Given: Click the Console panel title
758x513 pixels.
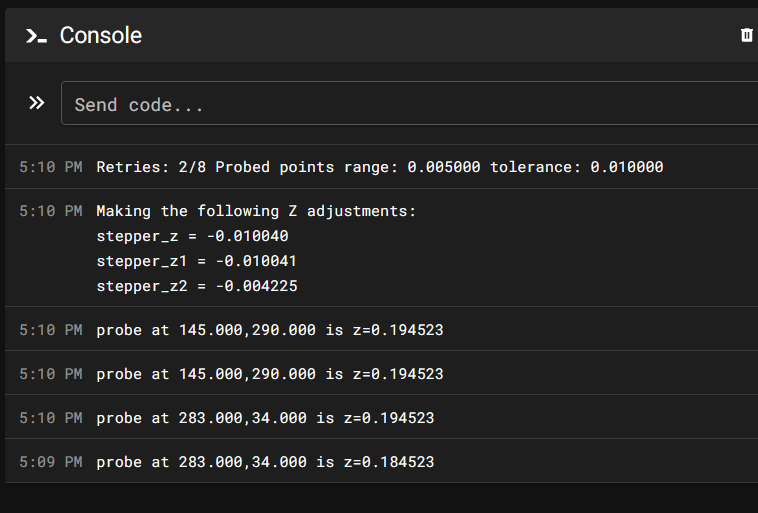Looking at the screenshot, I should point(101,35).
